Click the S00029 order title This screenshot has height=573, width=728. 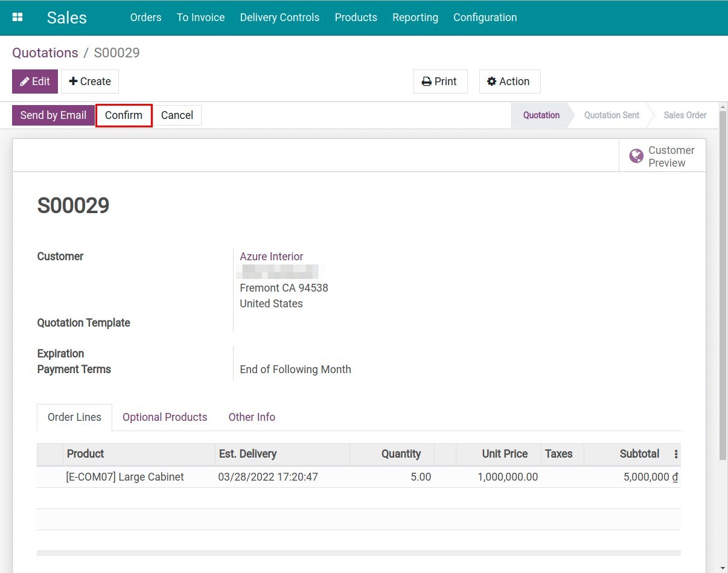73,206
